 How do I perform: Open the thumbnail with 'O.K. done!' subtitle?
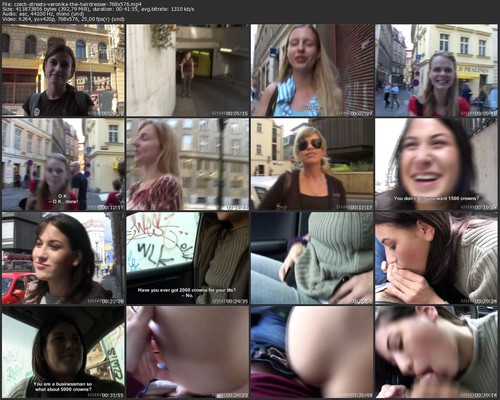63,164
